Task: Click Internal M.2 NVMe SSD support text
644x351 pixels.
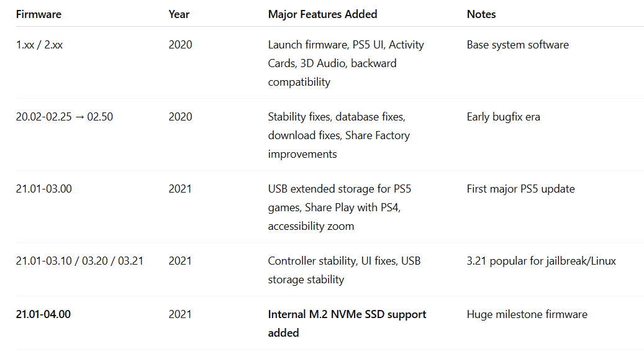Action: pyautogui.click(x=347, y=324)
